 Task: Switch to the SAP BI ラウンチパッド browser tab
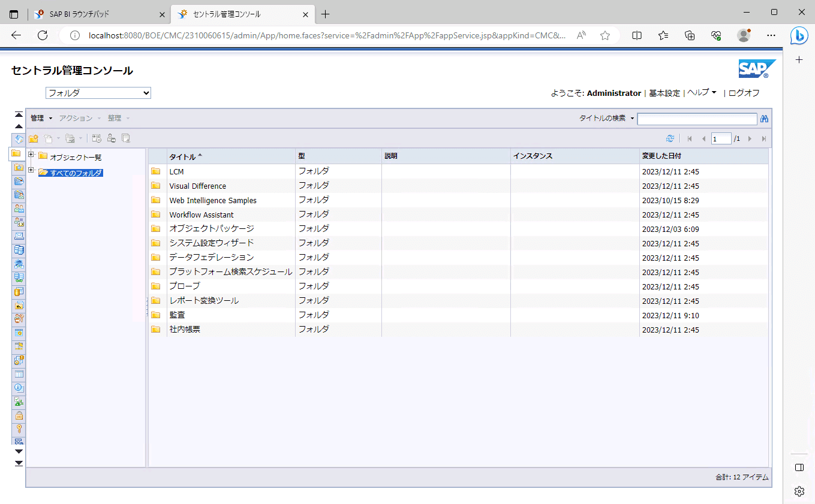tap(100, 14)
